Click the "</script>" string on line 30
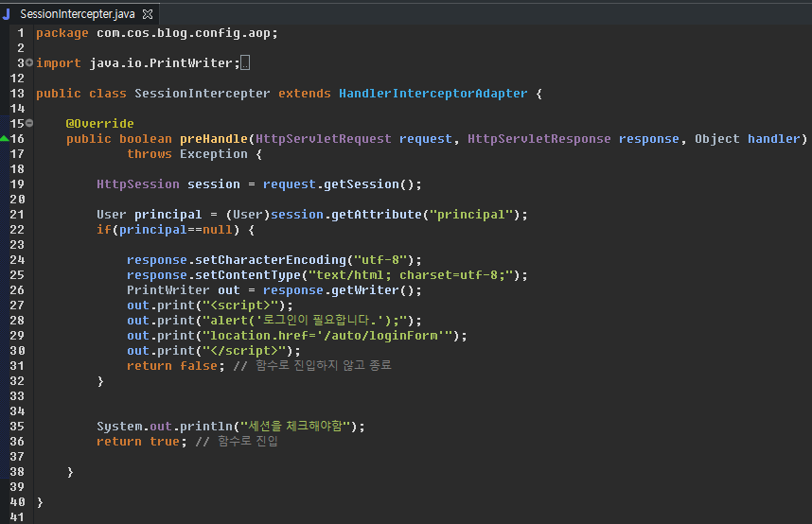 tap(244, 351)
